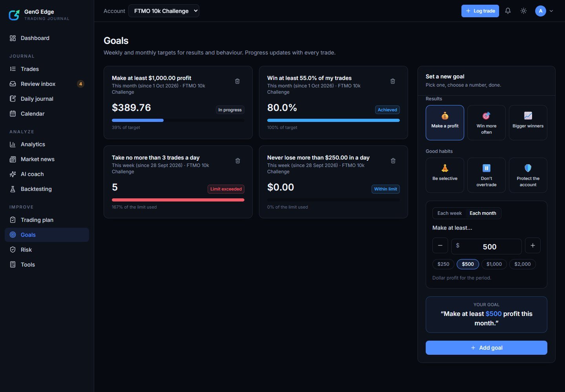Open Market news in the sidebar

tap(47, 159)
